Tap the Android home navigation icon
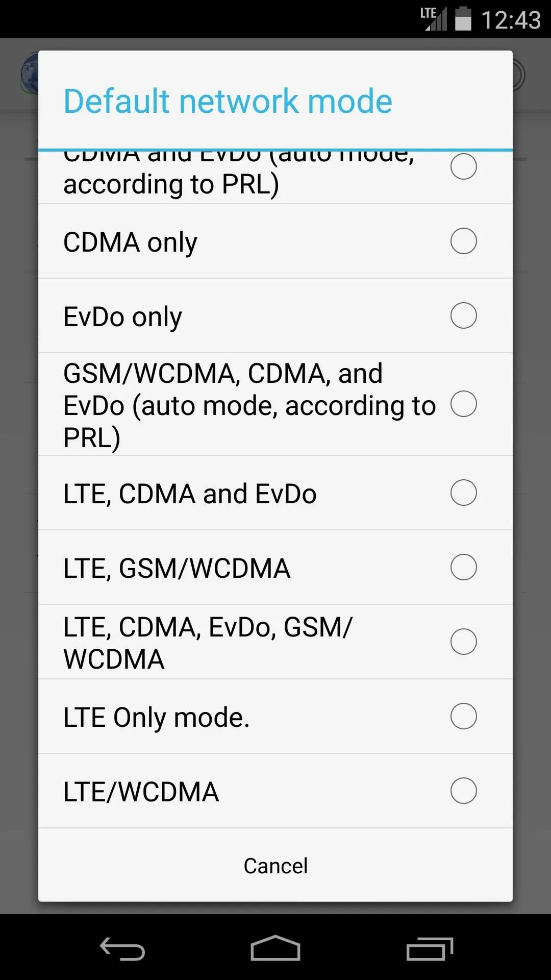Viewport: 551px width, 980px height. coord(275,948)
